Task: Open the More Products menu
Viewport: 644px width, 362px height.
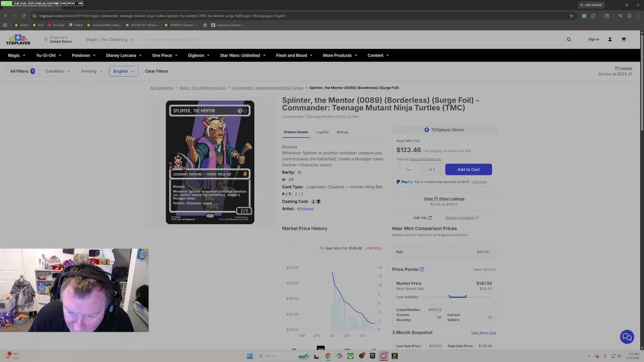Action: point(340,55)
